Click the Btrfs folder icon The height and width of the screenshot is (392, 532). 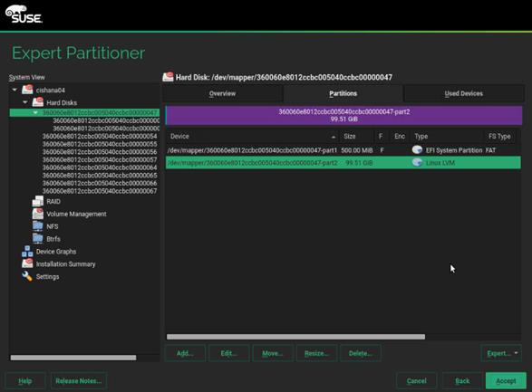pos(38,238)
